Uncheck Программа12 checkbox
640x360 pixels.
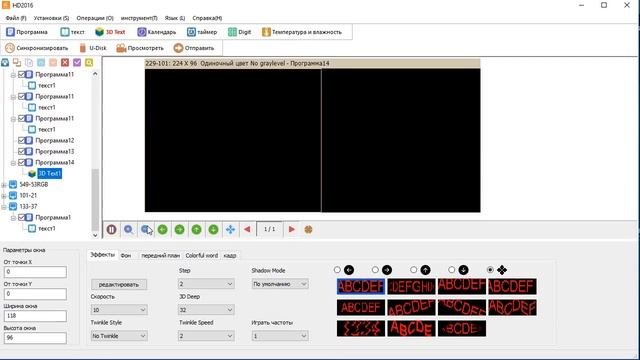22,140
